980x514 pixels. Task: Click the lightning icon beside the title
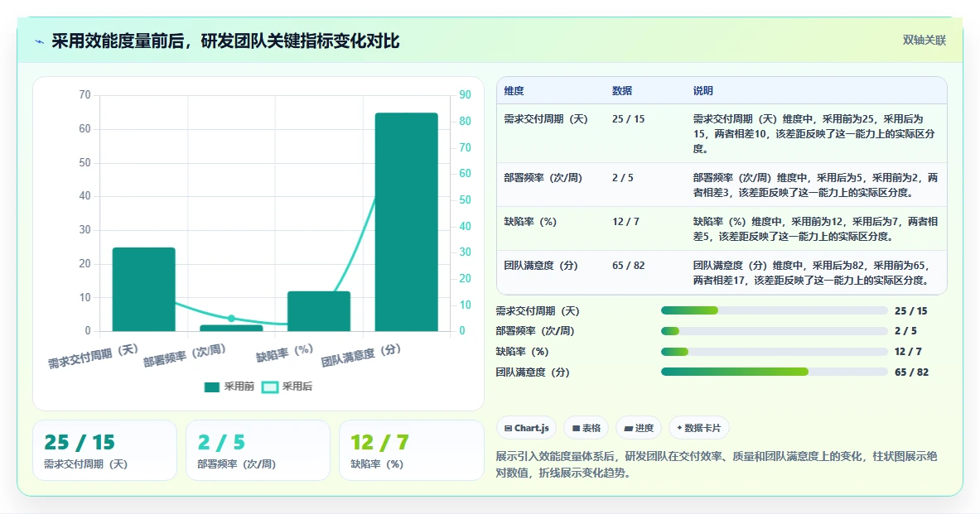tap(40, 42)
